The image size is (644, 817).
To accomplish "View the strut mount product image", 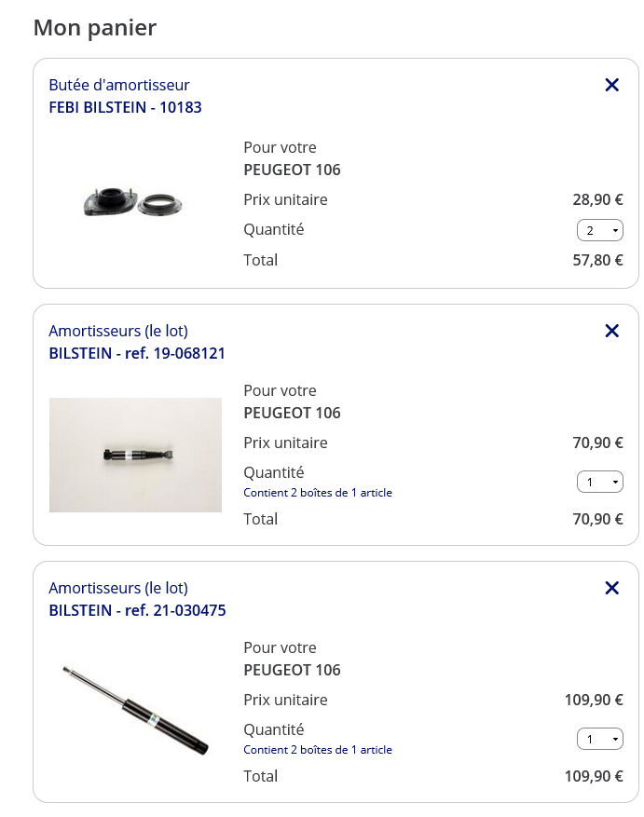I will pos(133,202).
